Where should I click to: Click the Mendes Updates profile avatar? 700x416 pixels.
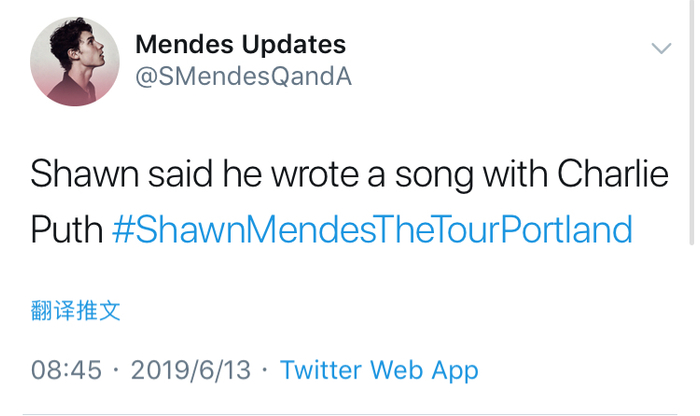coord(75,61)
